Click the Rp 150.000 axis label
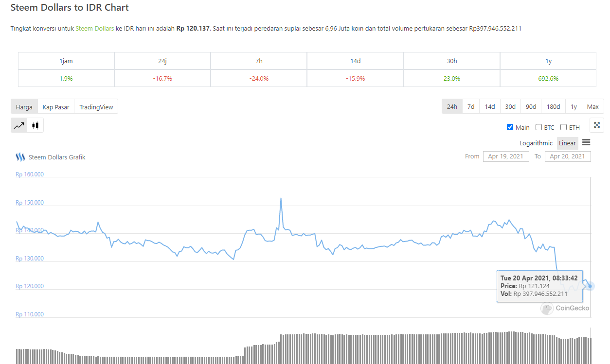 click(x=30, y=203)
